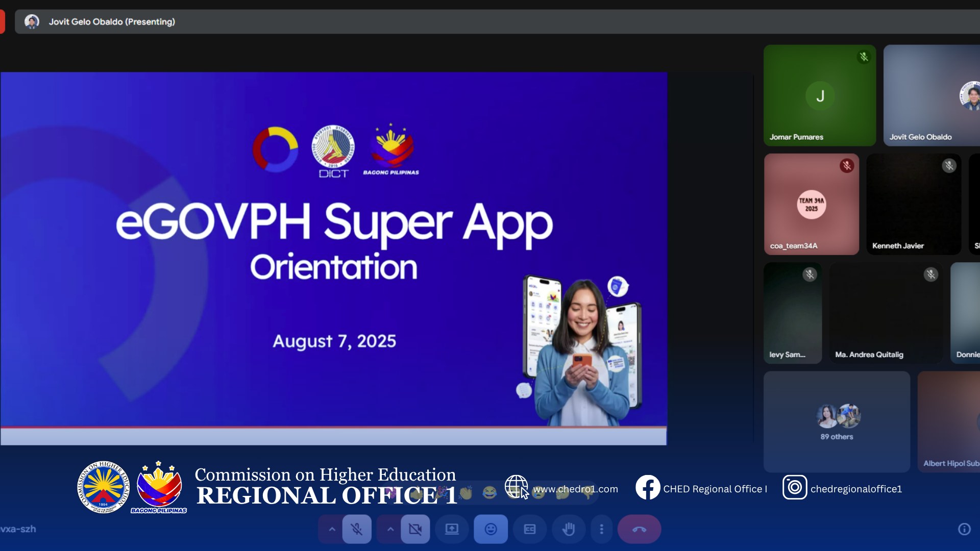Select coa_team34A participant tile

pyautogui.click(x=812, y=204)
